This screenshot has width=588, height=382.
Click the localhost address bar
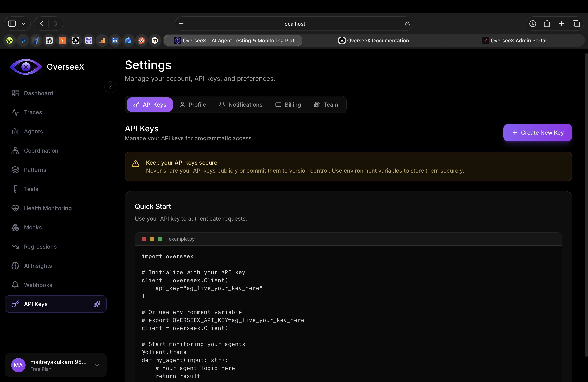tap(294, 23)
